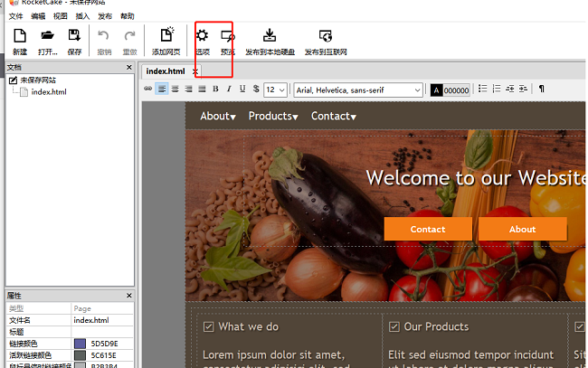Open 选项 (Options) gear icon
This screenshot has height=368, width=588.
coord(203,41)
